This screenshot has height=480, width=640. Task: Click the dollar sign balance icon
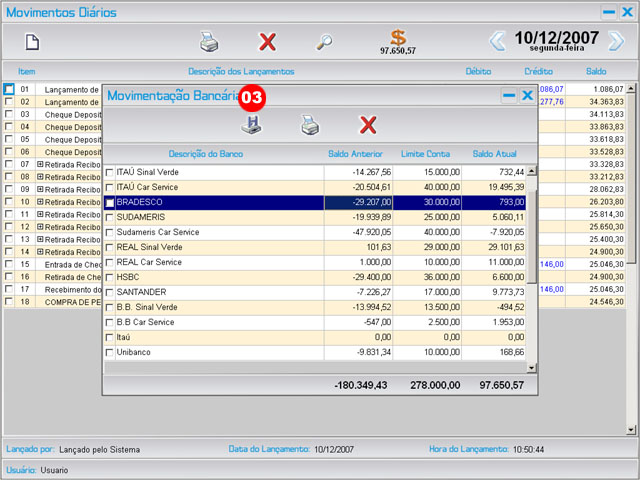(398, 38)
